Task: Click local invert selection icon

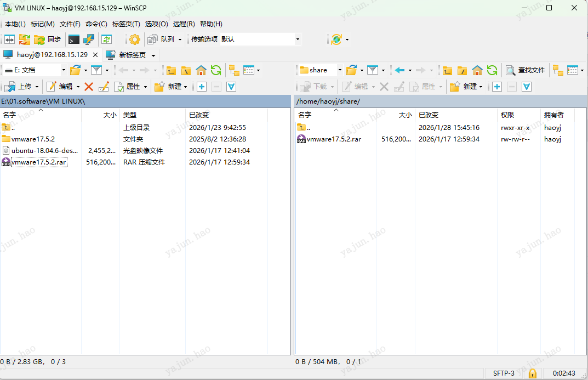Action: pyautogui.click(x=231, y=87)
